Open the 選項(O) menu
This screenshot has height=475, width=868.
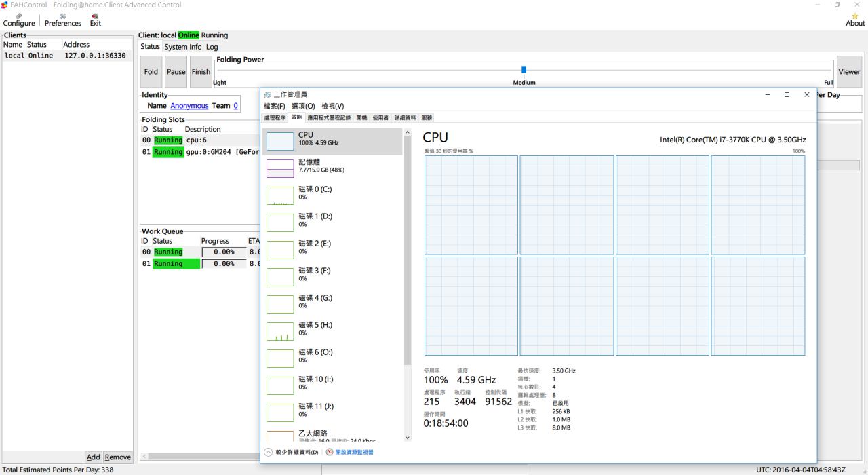coord(304,106)
